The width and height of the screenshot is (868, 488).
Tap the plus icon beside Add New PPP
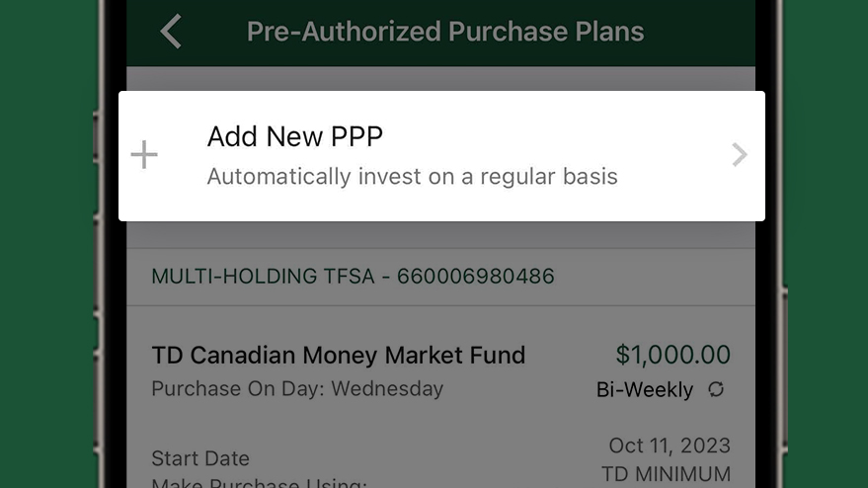coord(144,154)
